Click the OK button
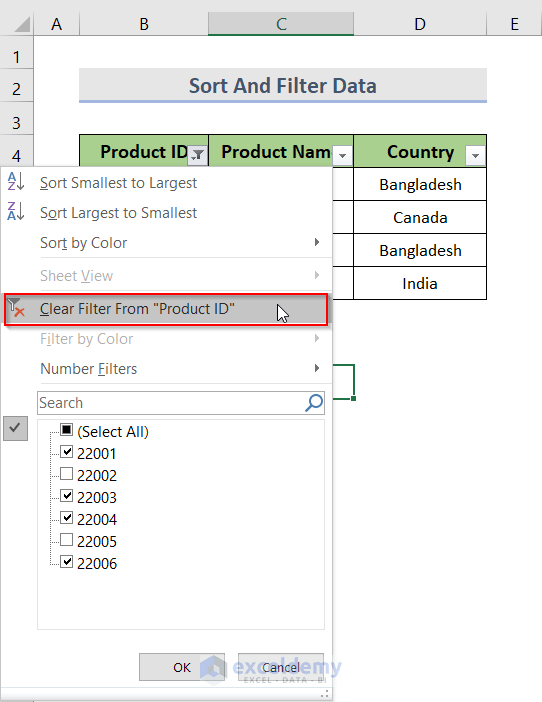Screen dimensions: 542x702 click(182, 667)
